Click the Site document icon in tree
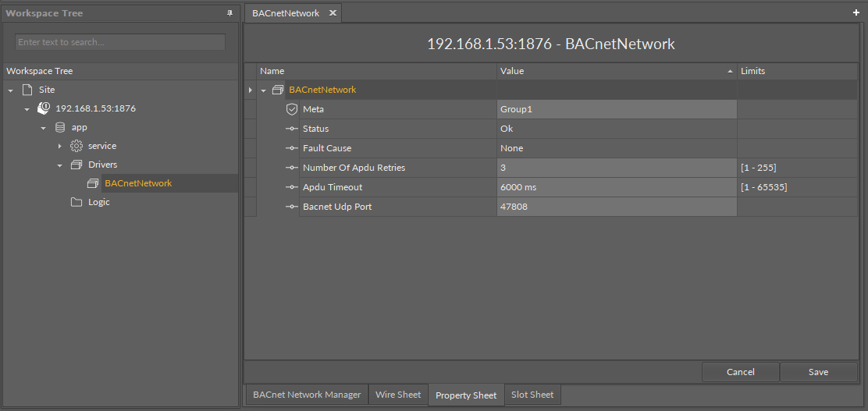 point(27,90)
